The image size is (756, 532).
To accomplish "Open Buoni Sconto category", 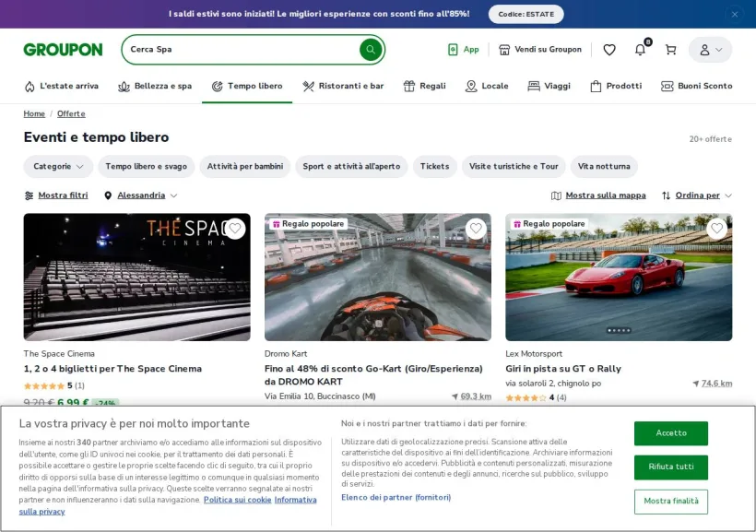I will coord(696,86).
